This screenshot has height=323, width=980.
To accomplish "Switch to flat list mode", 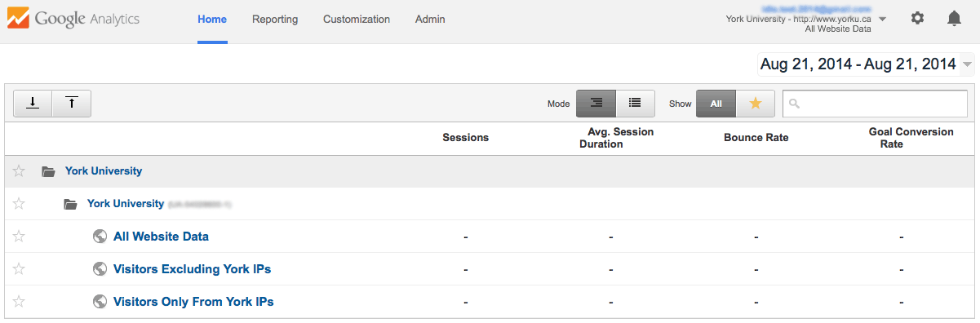I will (x=635, y=104).
